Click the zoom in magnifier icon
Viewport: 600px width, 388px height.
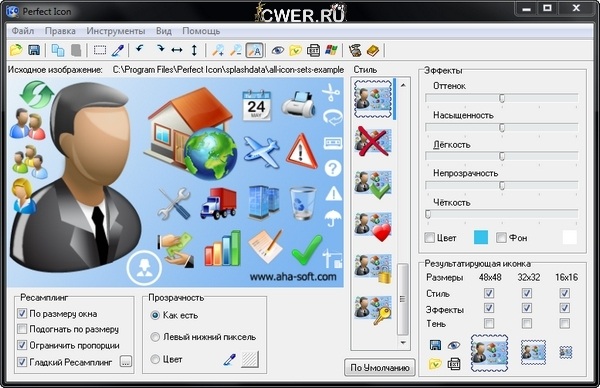tap(218, 50)
